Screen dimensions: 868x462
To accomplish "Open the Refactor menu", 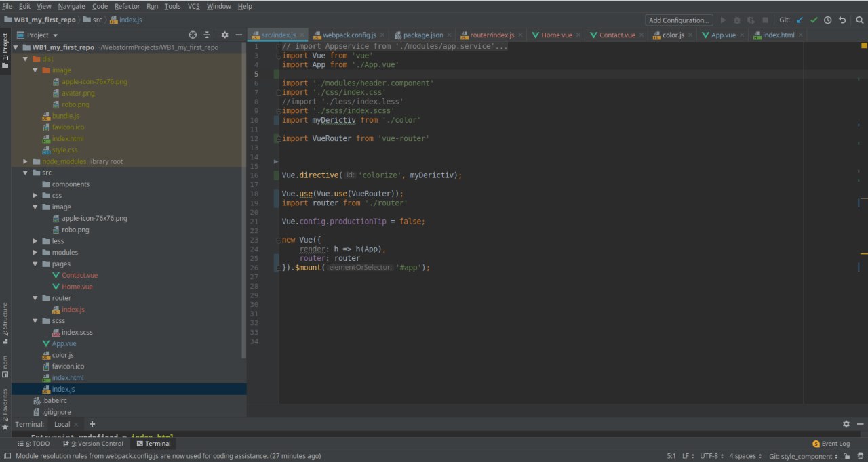I will click(x=127, y=6).
